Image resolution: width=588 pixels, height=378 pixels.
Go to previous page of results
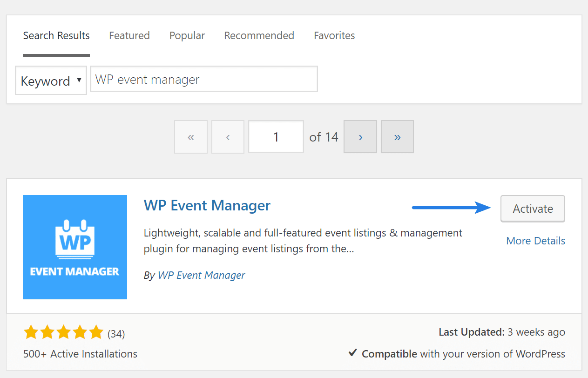[x=228, y=137]
